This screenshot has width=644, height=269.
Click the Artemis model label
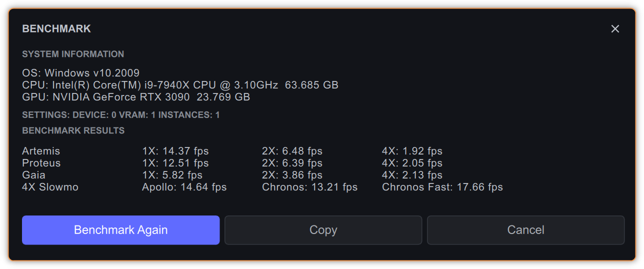(41, 151)
